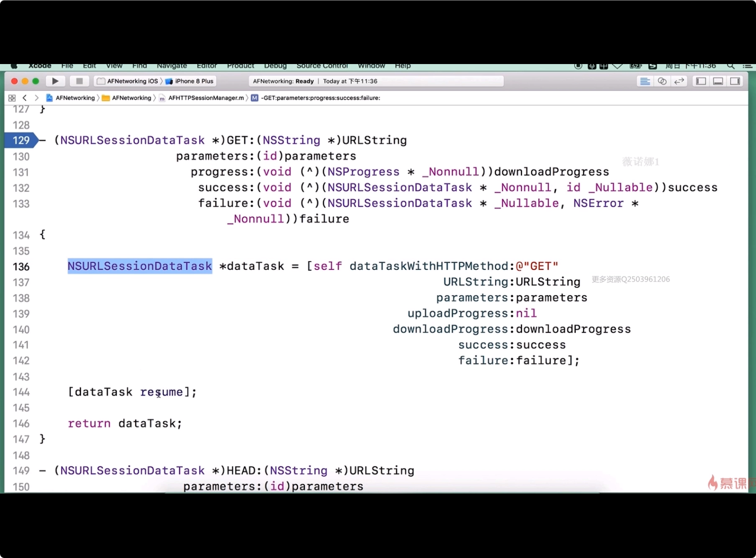Click failure:failure]; on line 142
This screenshot has width=756, height=558.
point(519,361)
